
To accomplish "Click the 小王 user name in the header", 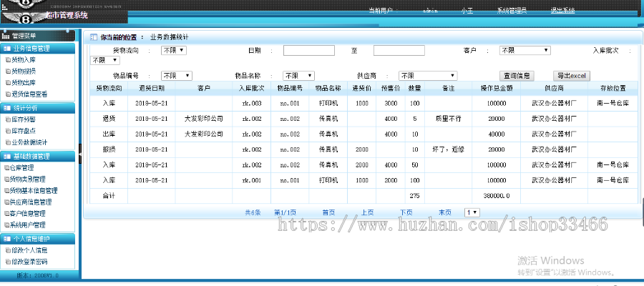I will pos(467,11).
